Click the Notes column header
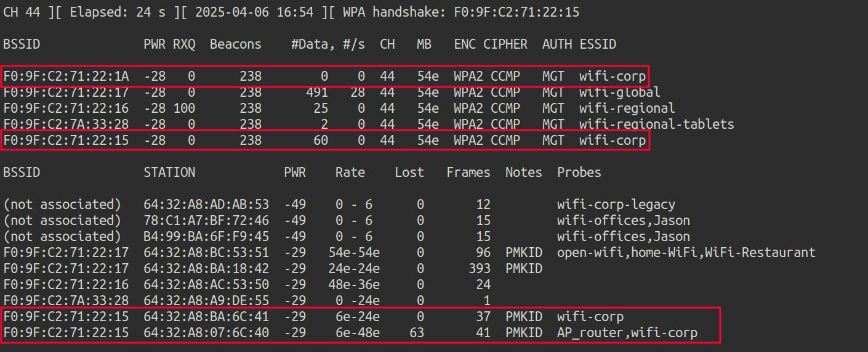 tap(523, 173)
